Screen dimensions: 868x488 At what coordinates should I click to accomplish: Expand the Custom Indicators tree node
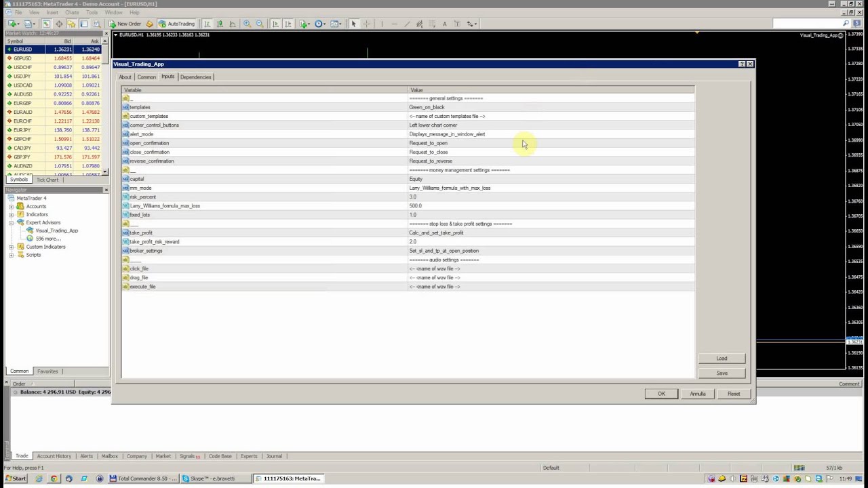click(x=12, y=247)
